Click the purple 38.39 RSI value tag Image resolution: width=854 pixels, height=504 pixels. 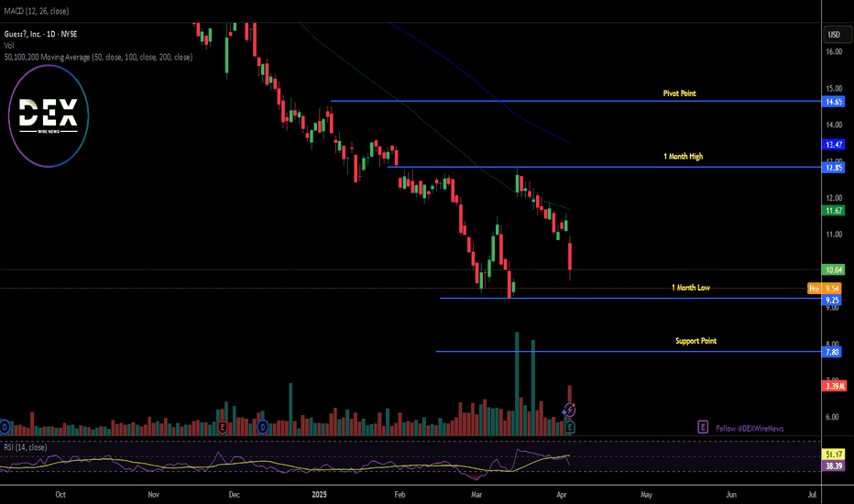tap(833, 466)
